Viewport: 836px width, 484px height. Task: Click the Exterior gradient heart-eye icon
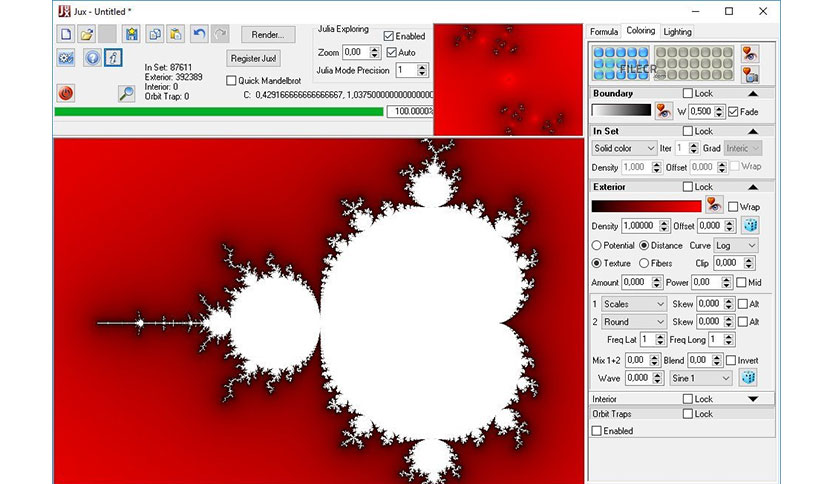pyautogui.click(x=714, y=205)
